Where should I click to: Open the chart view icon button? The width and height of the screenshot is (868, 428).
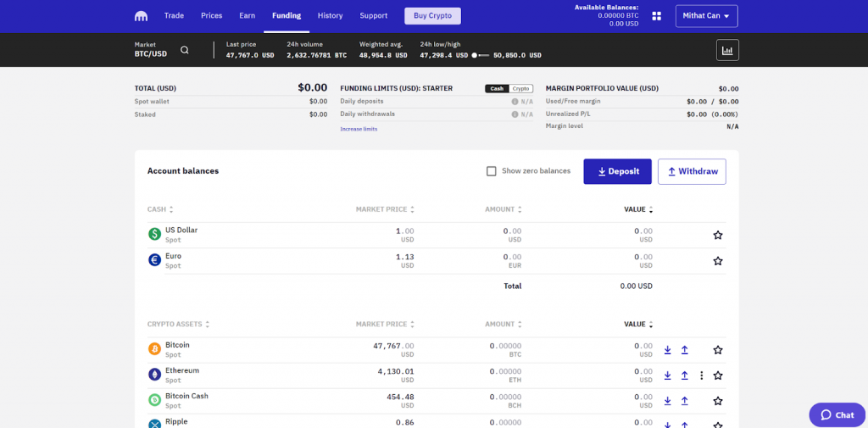(727, 50)
